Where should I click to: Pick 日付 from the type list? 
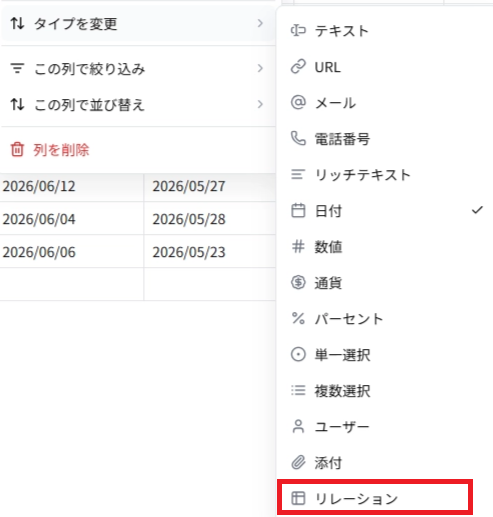point(385,211)
